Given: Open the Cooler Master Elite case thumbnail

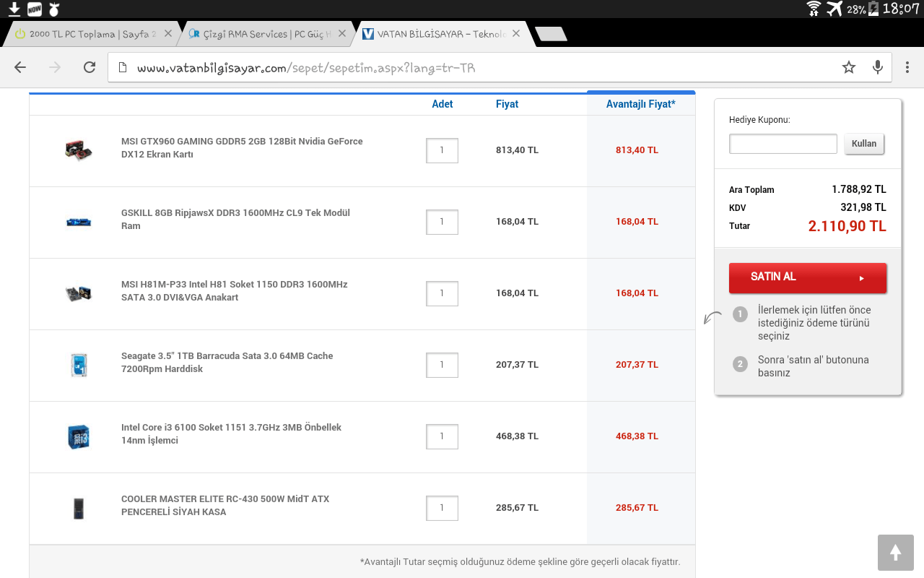Looking at the screenshot, I should pos(79,508).
